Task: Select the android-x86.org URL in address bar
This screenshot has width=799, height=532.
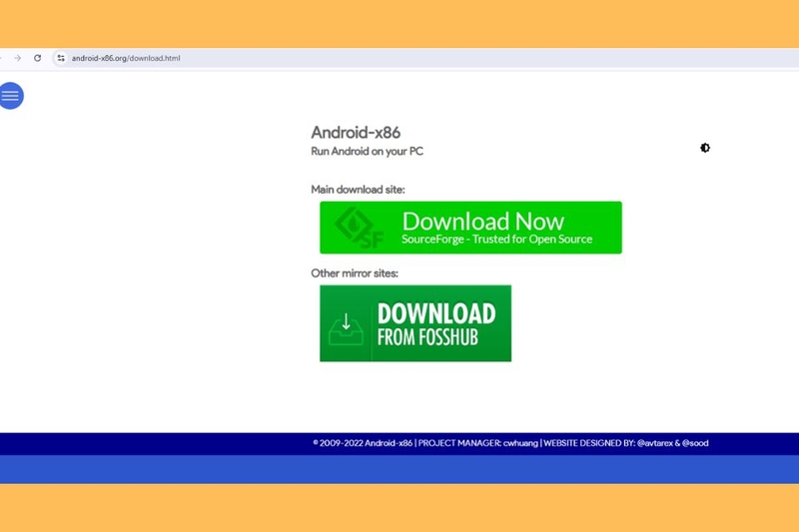Action: click(126, 58)
